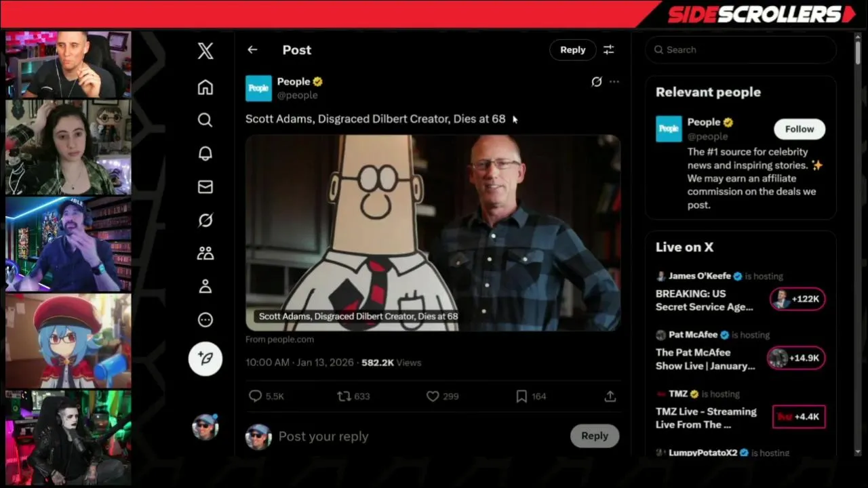Click top webcam feed of man
Screen dimensions: 868x488
pos(68,64)
